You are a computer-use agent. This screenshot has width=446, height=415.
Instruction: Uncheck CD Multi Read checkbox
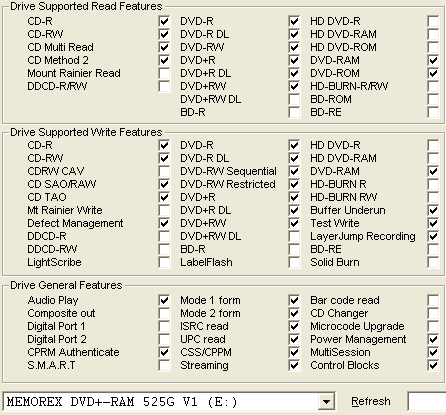[x=164, y=47]
